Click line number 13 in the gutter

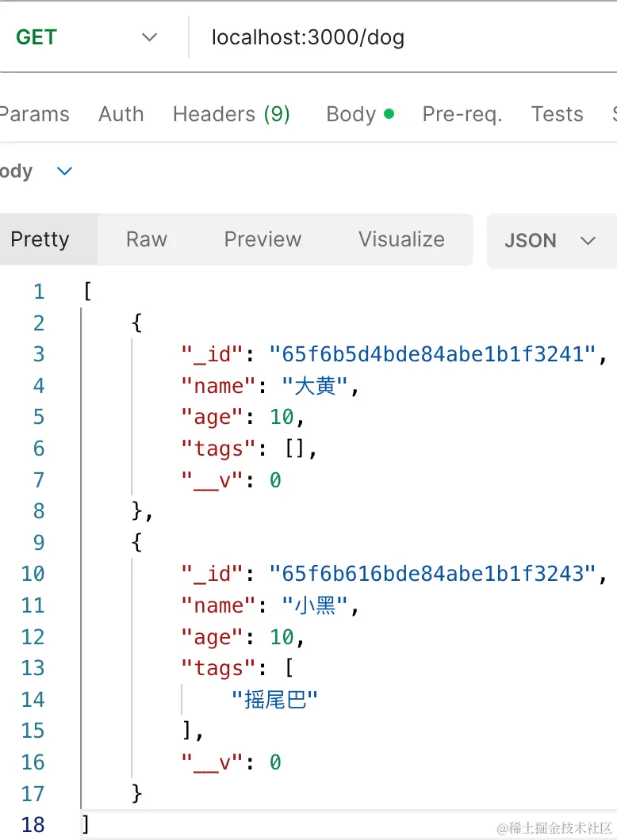(x=33, y=668)
